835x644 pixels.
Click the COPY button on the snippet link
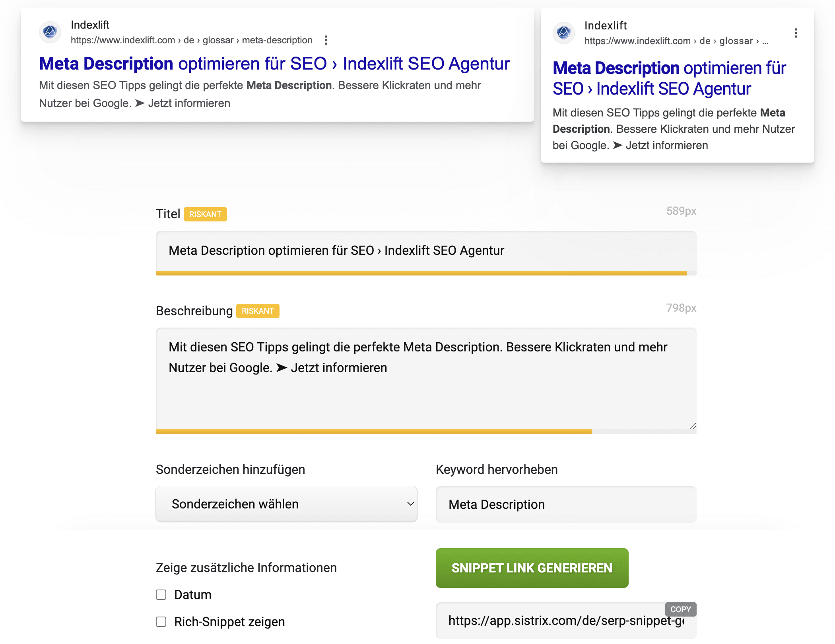(681, 609)
